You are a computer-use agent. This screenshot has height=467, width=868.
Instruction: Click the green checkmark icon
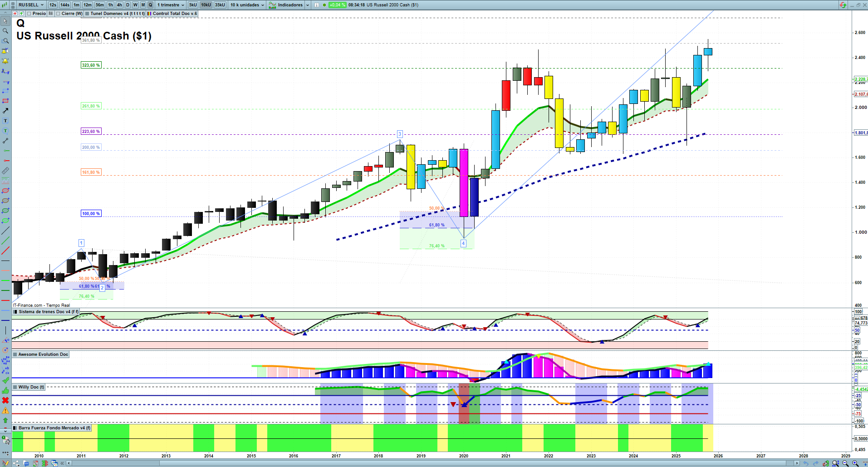(x=5, y=380)
